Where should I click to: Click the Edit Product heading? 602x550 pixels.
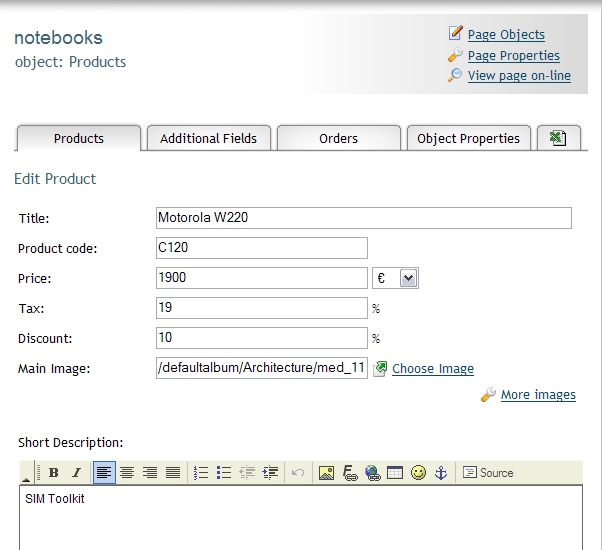pyautogui.click(x=55, y=179)
